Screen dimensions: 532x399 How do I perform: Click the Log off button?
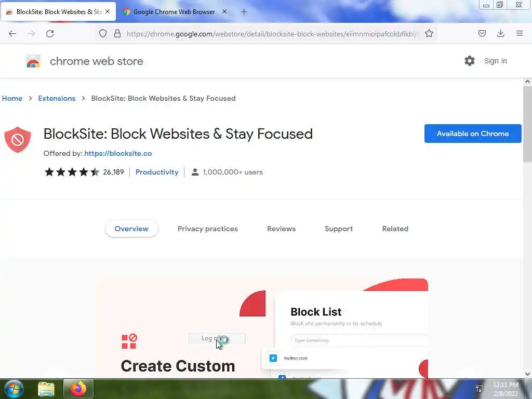click(x=217, y=338)
